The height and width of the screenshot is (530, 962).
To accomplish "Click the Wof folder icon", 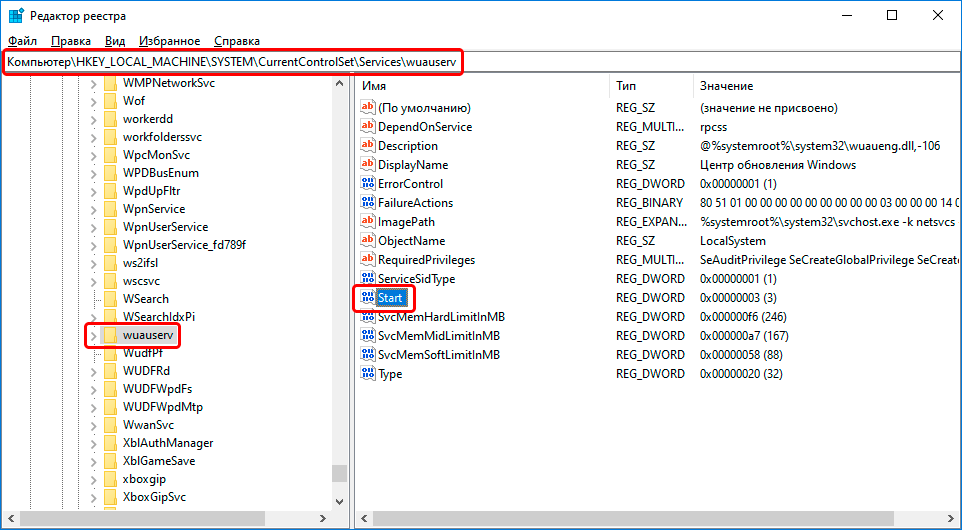I will pyautogui.click(x=110, y=101).
